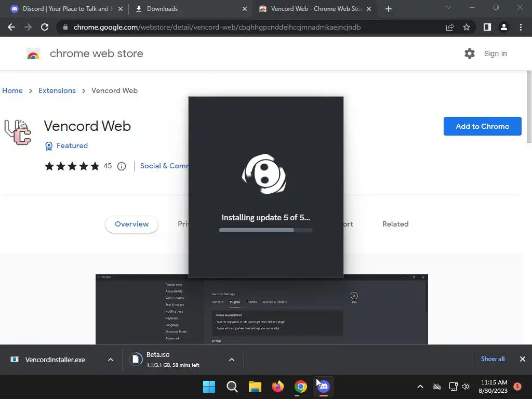Screen dimensions: 532x399
Task: Open the Chrome three-dot menu
Action: pyautogui.click(x=521, y=27)
